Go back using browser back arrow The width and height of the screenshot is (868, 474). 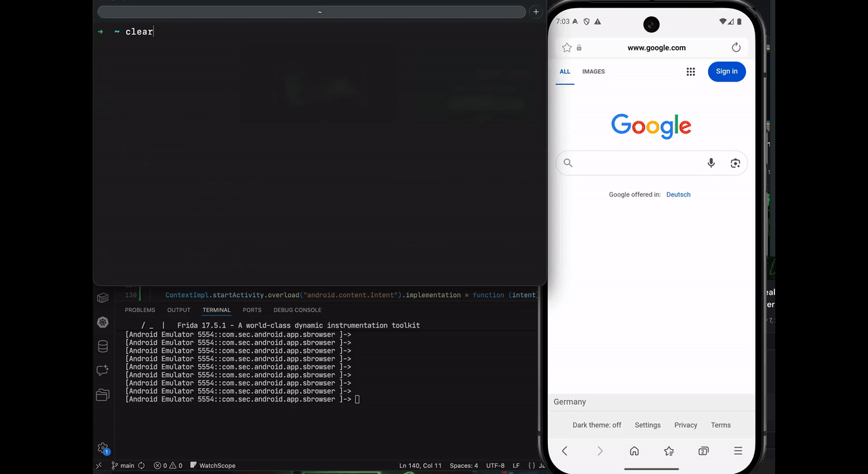click(x=564, y=451)
